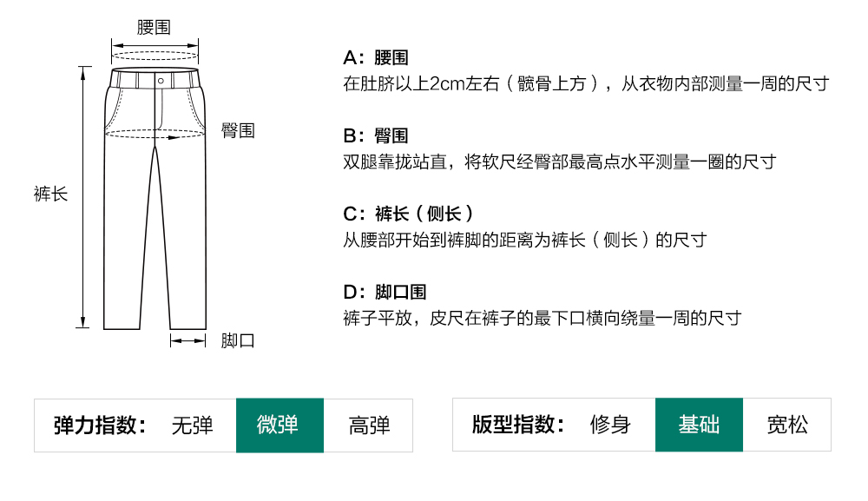Choose the 宽松 fit option

click(x=787, y=425)
